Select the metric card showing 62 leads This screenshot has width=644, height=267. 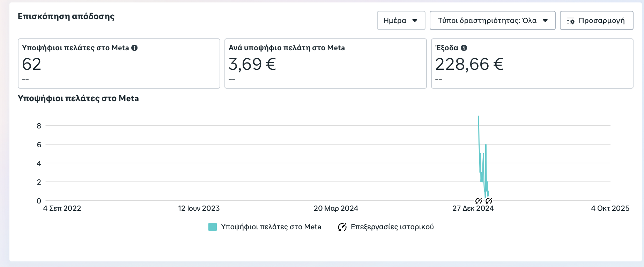(x=119, y=64)
